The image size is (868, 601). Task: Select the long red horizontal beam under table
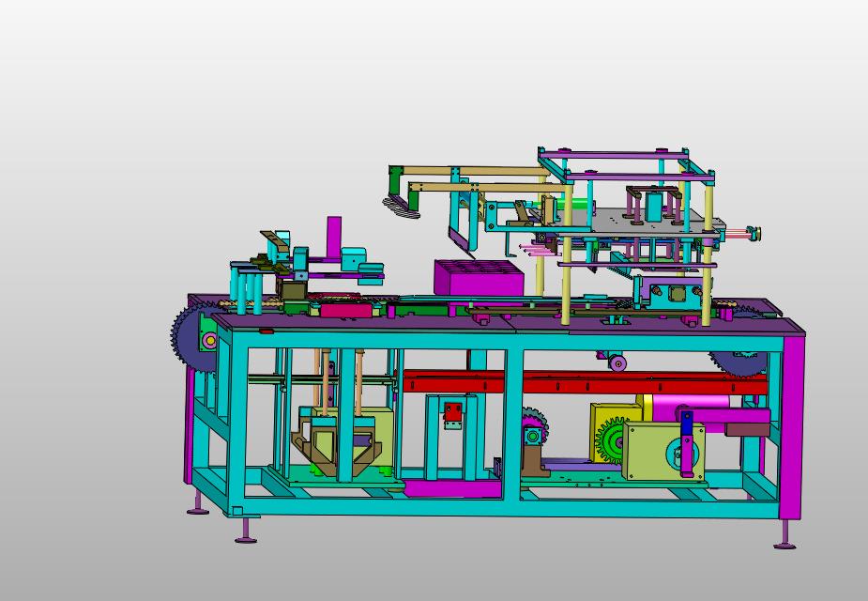(x=585, y=382)
